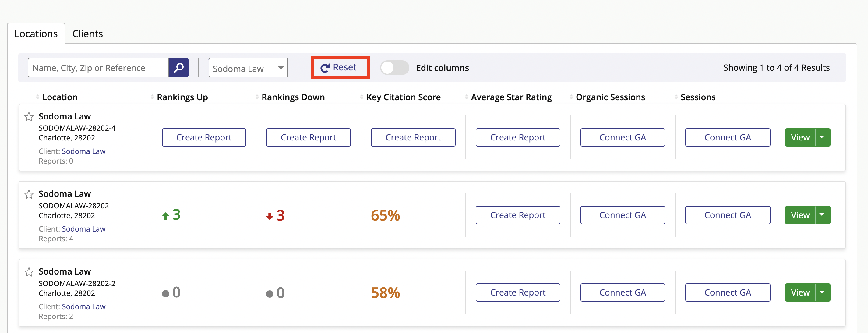Click the Sodoma Law title of SODOMALAW-28202-2
This screenshot has height=333, width=868.
(65, 271)
